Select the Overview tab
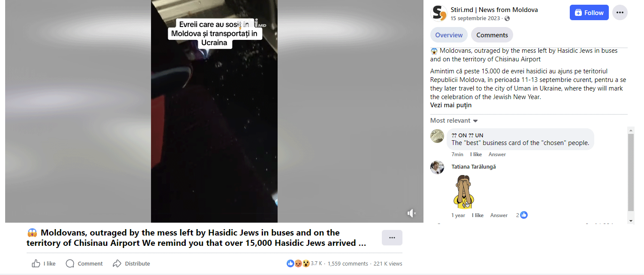644x275 pixels. 449,35
